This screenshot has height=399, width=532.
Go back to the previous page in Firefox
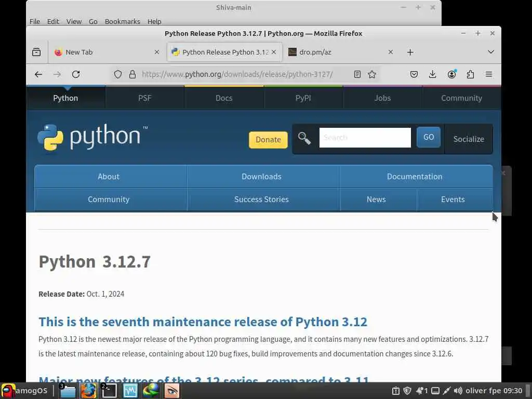point(38,74)
